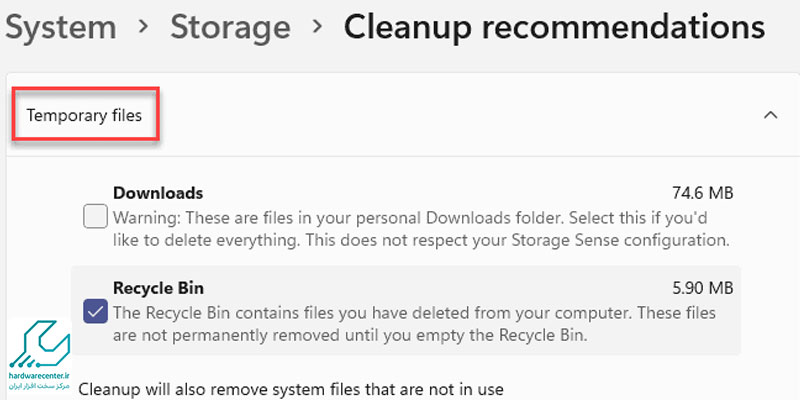Open Storage from the breadcrumb path
The image size is (800, 400).
[x=230, y=27]
